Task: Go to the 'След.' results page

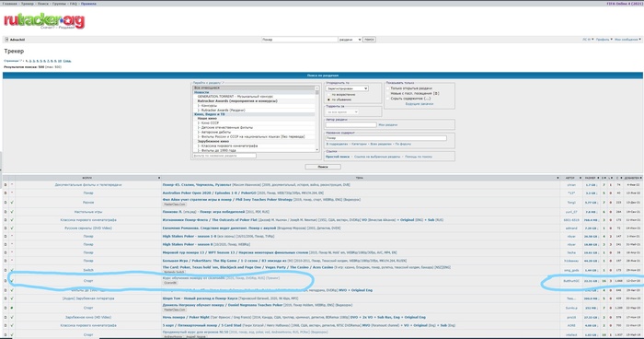Action: click(x=67, y=61)
